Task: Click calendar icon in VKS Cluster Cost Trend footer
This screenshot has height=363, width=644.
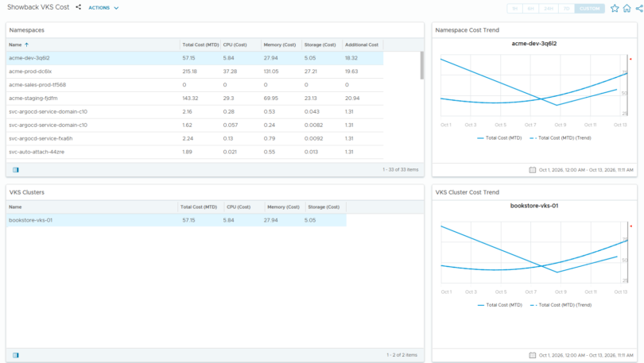Action: 532,355
